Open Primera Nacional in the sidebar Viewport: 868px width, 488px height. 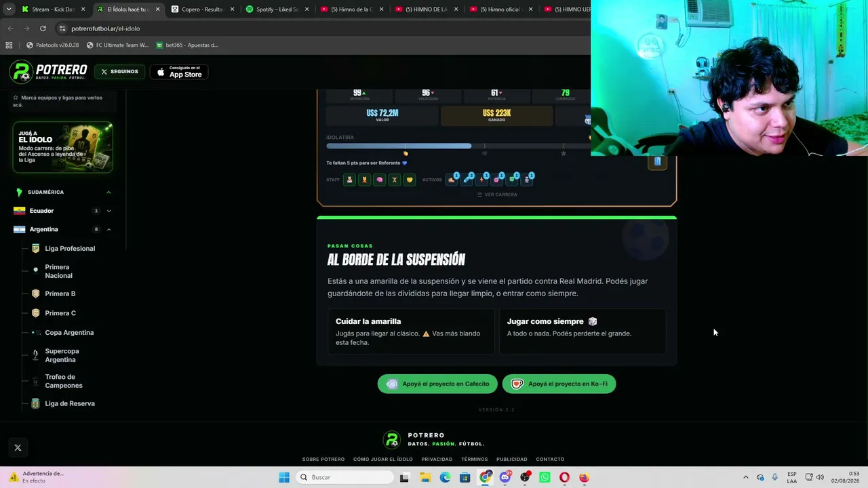tap(58, 271)
